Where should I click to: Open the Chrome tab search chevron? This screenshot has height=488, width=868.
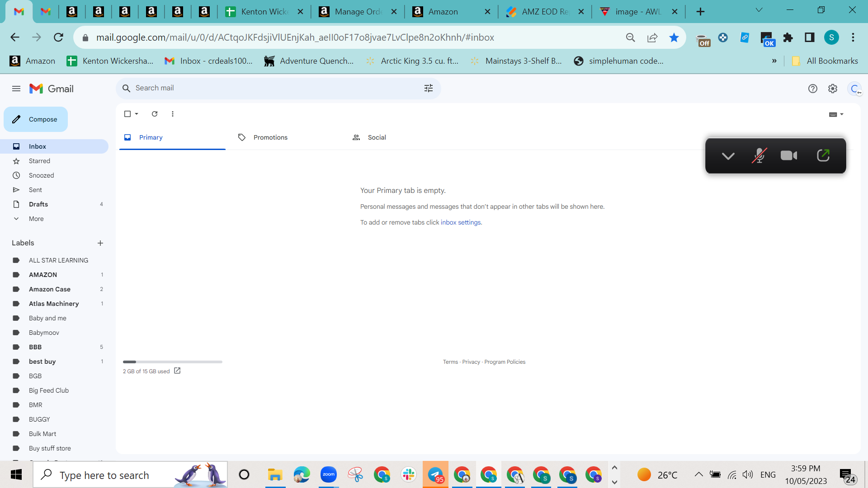pos(759,10)
